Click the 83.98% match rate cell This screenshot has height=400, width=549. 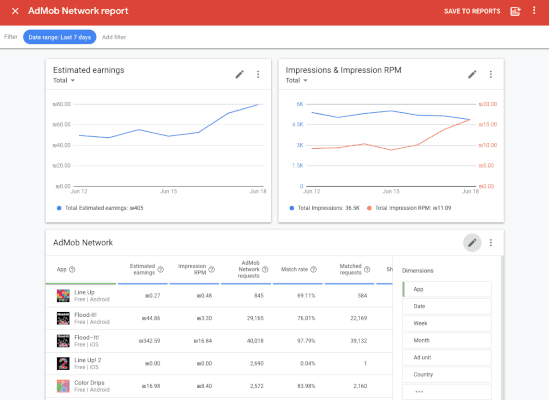coord(306,386)
